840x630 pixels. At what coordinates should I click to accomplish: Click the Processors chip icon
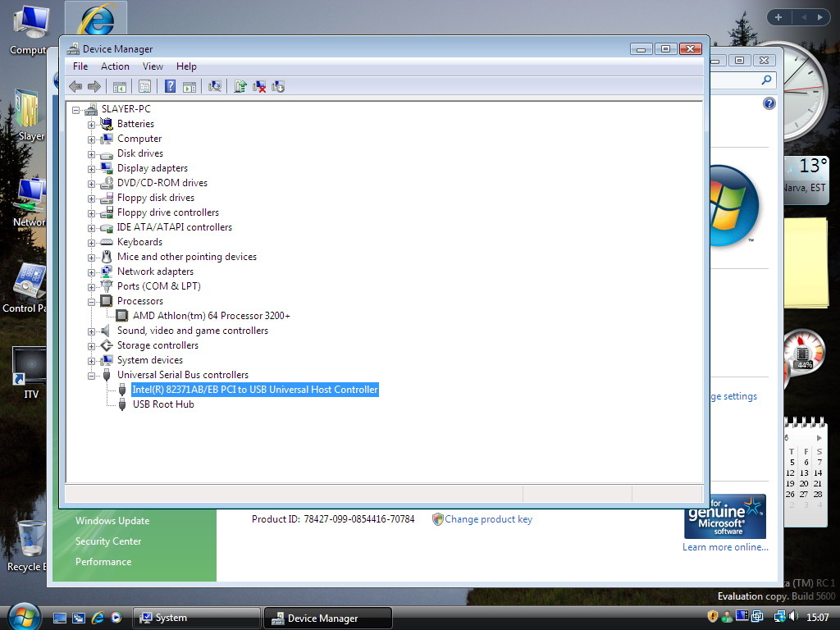[107, 301]
